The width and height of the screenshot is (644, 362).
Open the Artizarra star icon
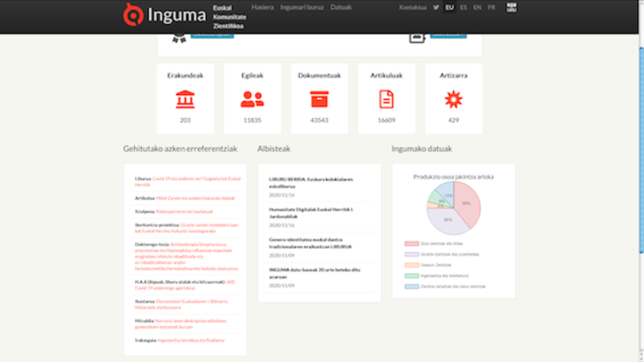[x=453, y=98]
